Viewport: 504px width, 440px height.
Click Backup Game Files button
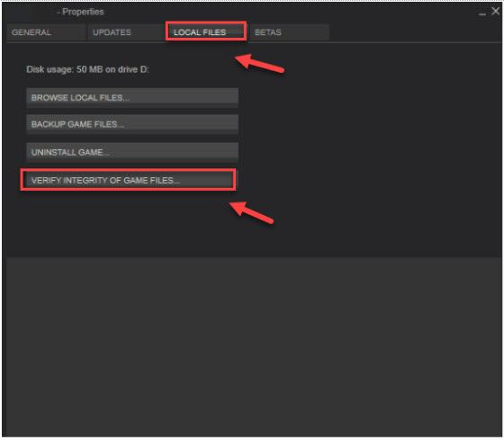click(x=132, y=124)
